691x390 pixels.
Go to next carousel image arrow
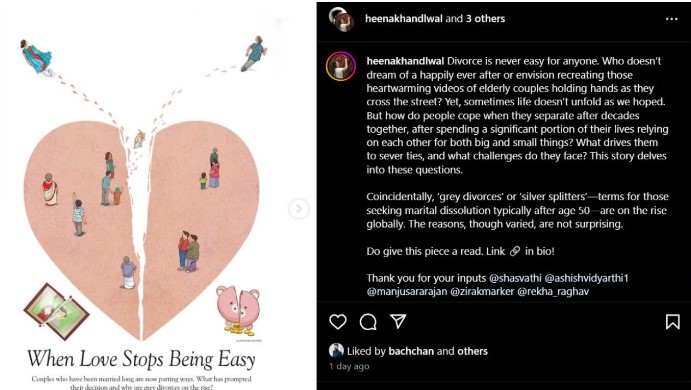click(x=298, y=208)
